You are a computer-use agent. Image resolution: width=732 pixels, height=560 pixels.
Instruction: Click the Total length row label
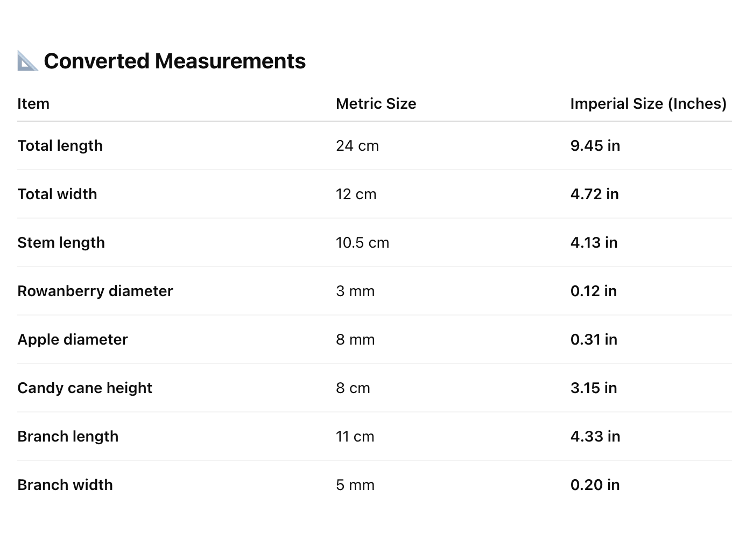(x=60, y=145)
